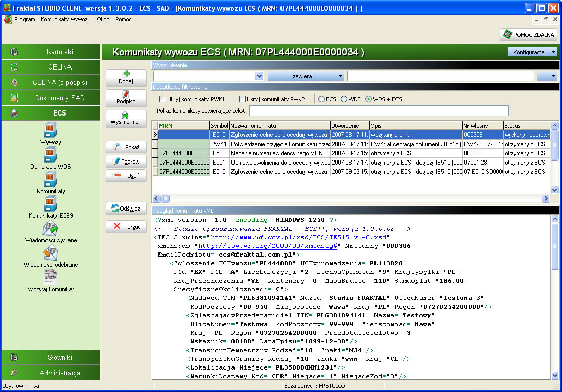
Task: Click the Usuń delete icon
Action: (117, 176)
